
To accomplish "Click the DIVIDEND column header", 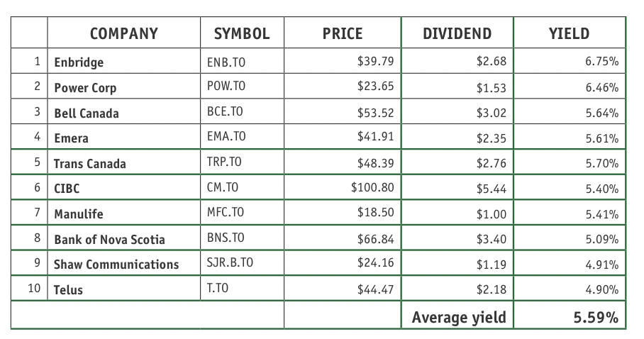I will point(457,33).
